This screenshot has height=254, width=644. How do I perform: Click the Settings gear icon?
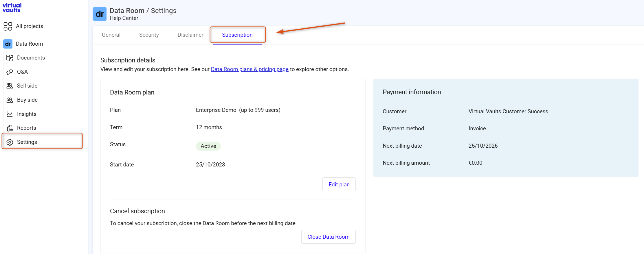pyautogui.click(x=10, y=142)
